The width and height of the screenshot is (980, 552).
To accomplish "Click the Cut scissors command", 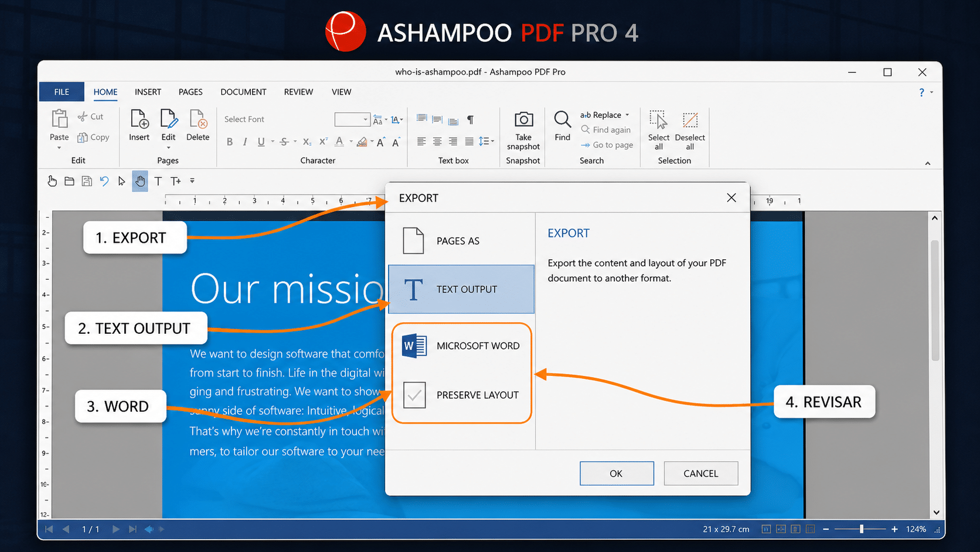I will pyautogui.click(x=90, y=117).
